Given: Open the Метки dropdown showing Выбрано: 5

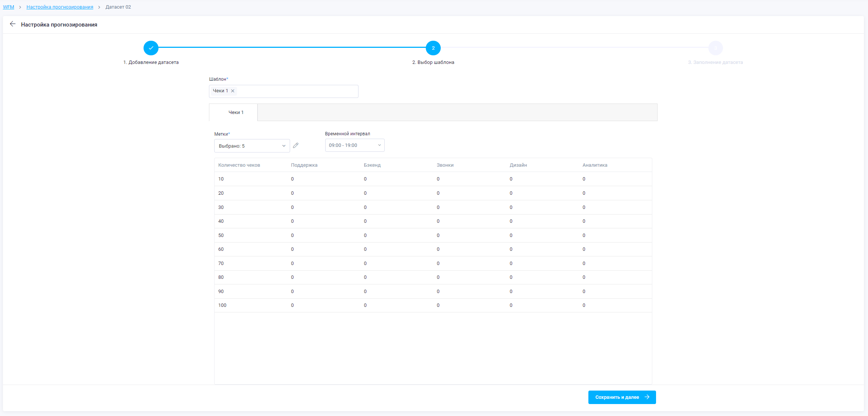Looking at the screenshot, I should click(x=252, y=146).
